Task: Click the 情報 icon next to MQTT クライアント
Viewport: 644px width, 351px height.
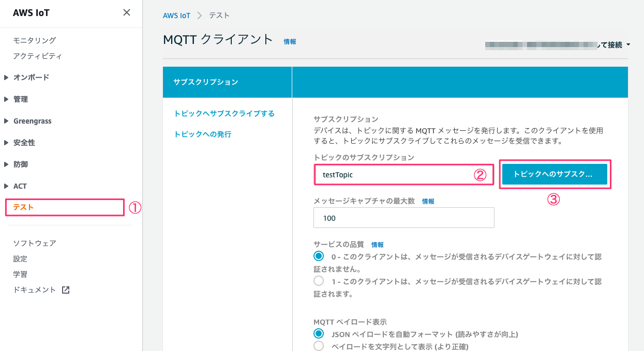Action: click(x=289, y=41)
